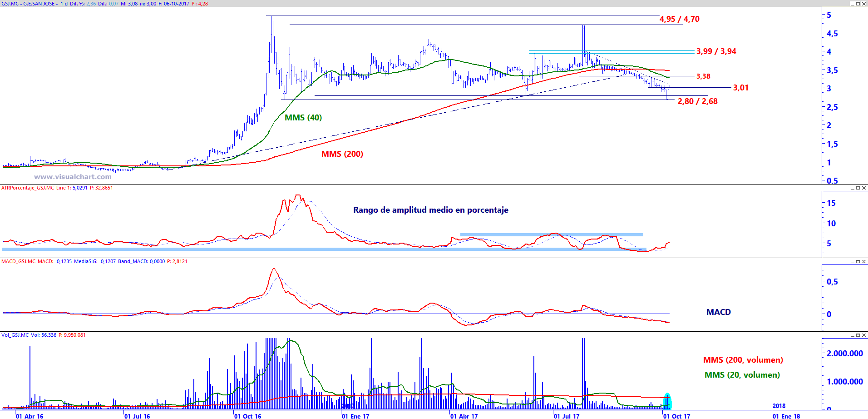Viewport: 868px width, 419px height.
Task: Close the Vol_GSJ.MC volume panel
Action: click(x=864, y=335)
